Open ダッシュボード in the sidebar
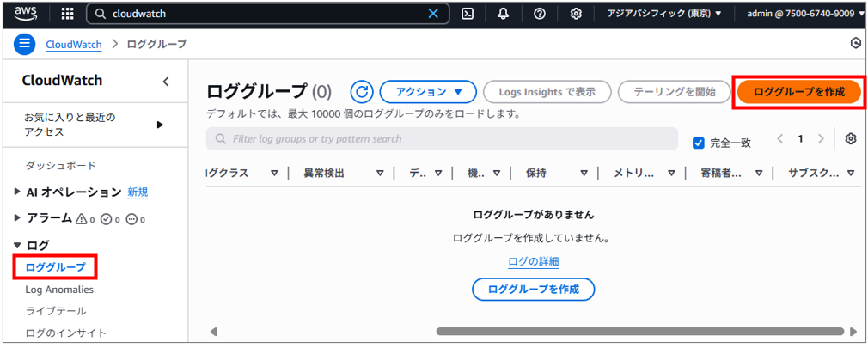 click(x=61, y=165)
